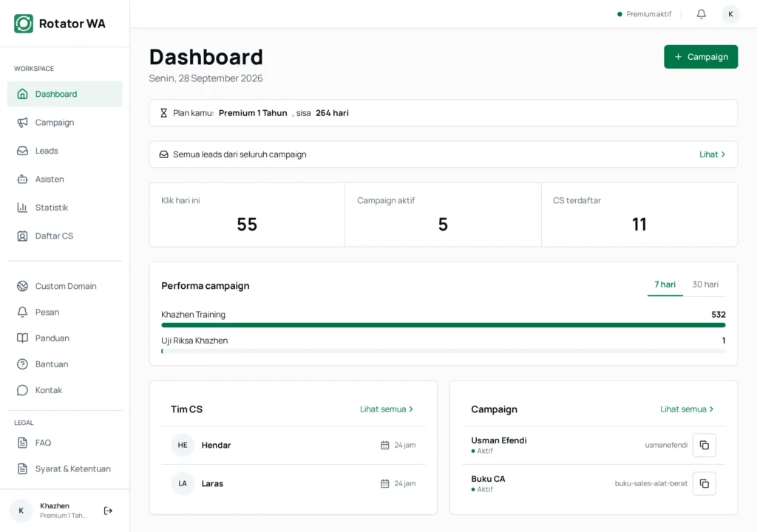Click the Premium 1 Tahun plan text
Viewport: 757px width, 532px height.
pyautogui.click(x=253, y=113)
